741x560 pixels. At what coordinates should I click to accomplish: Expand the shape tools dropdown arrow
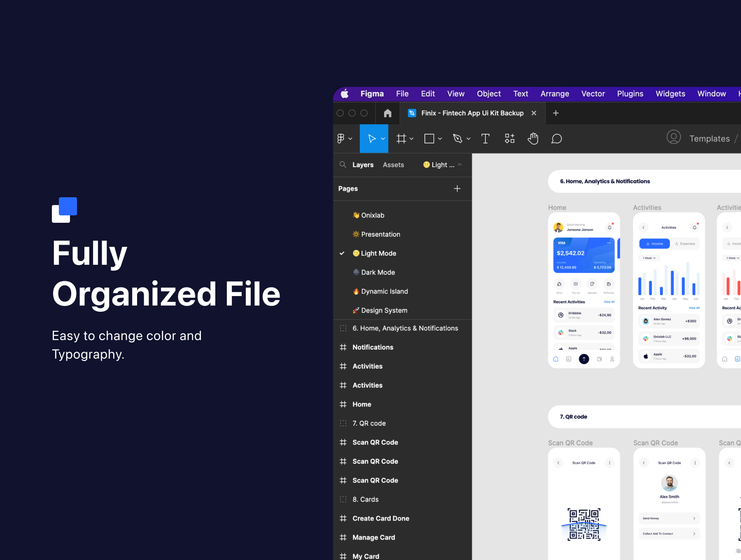point(440,139)
